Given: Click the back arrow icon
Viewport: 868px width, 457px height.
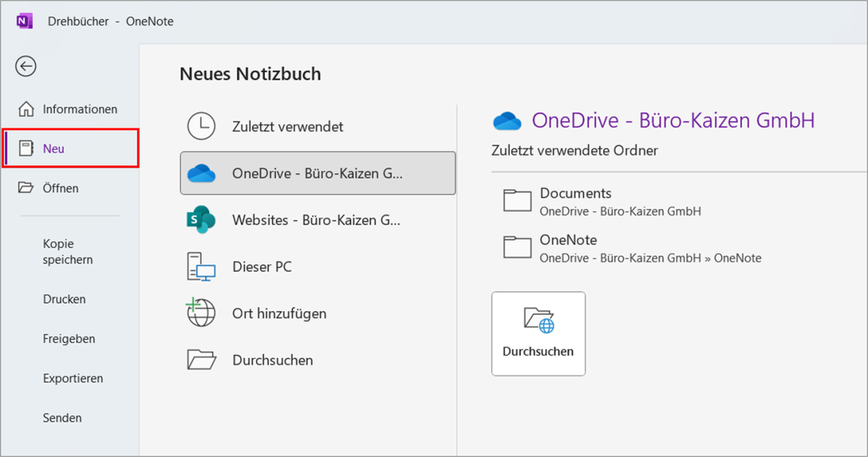Looking at the screenshot, I should (x=25, y=66).
